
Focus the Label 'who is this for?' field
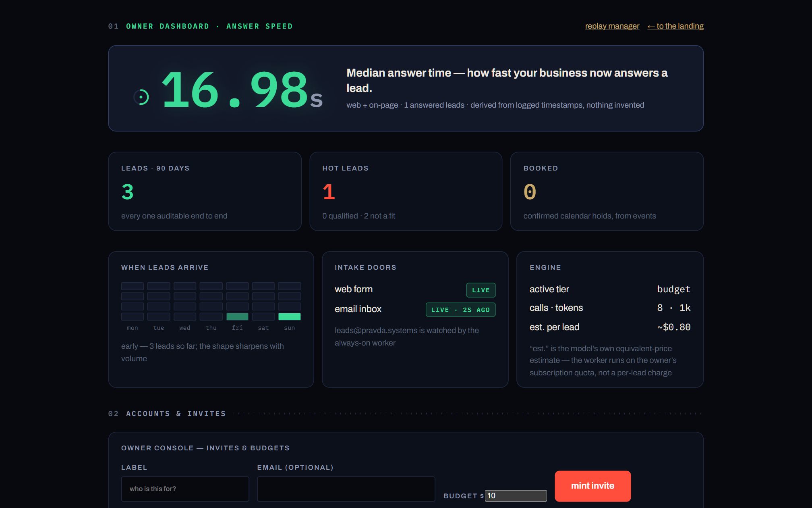point(185,489)
